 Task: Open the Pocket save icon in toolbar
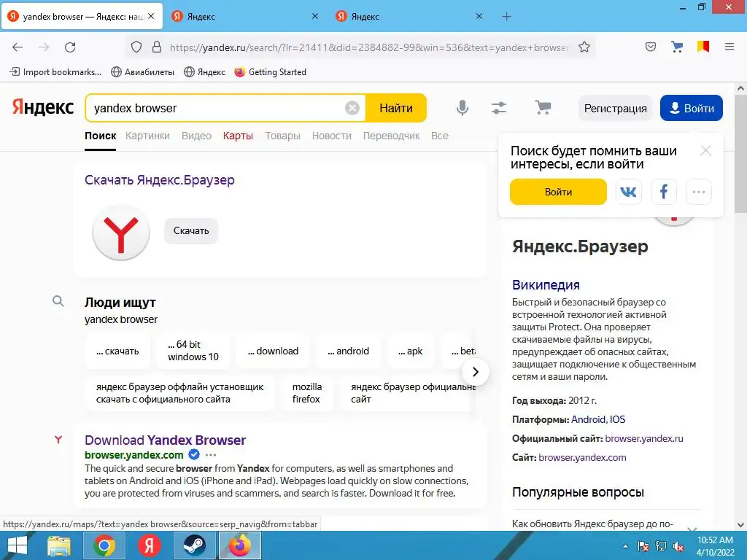[650, 47]
